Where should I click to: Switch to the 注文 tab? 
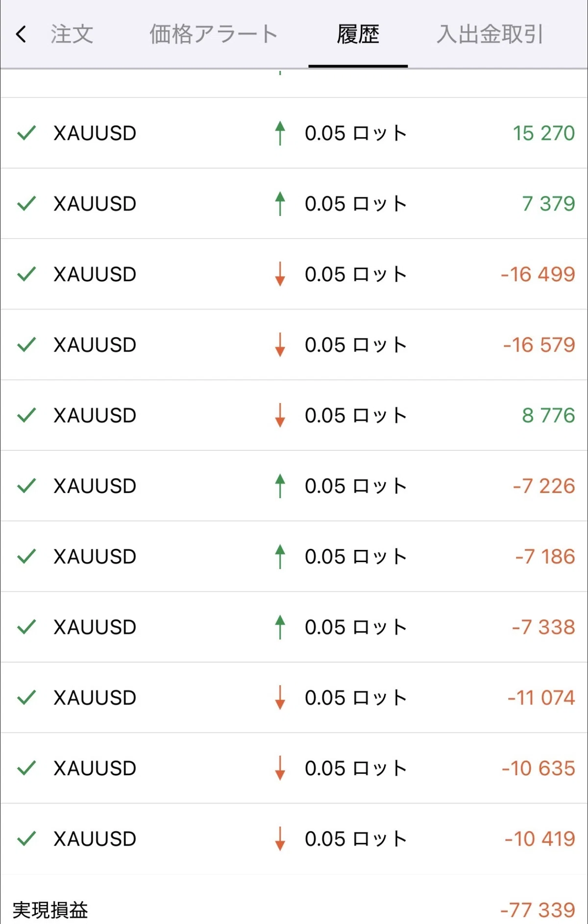[72, 34]
